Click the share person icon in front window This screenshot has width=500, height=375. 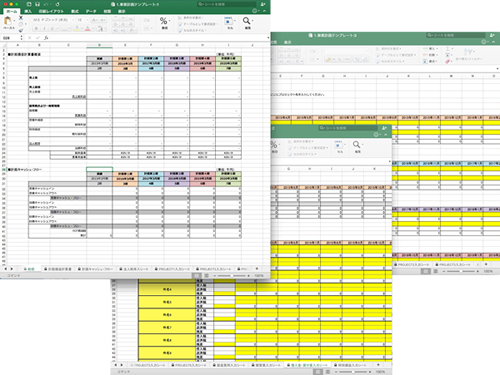click(263, 4)
